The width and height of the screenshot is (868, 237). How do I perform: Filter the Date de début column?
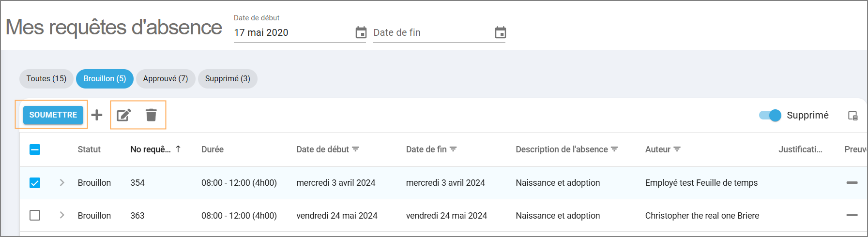[355, 149]
